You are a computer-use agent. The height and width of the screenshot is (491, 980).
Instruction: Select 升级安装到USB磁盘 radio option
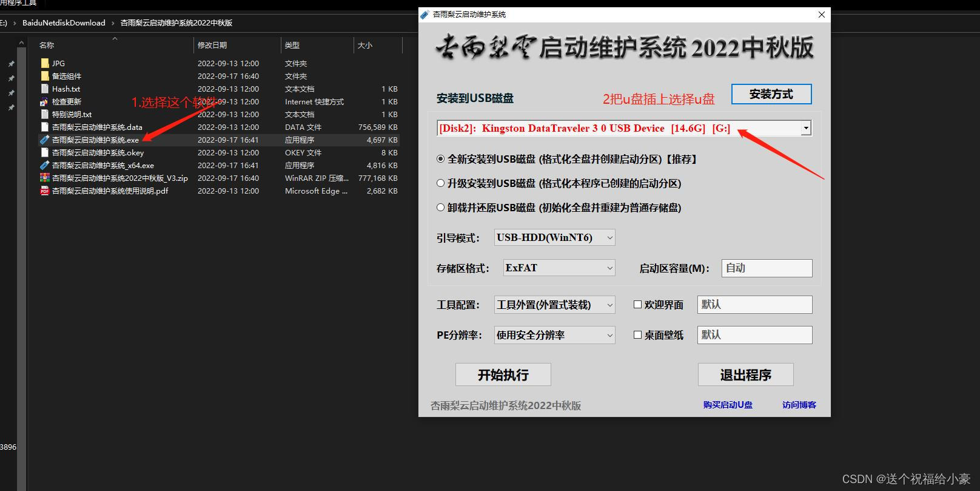click(441, 183)
